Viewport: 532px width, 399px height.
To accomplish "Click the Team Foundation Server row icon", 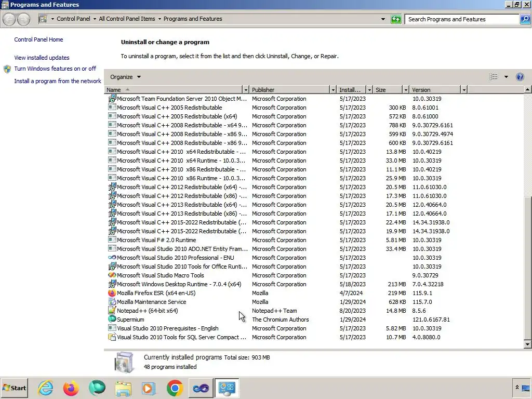I will click(x=112, y=99).
